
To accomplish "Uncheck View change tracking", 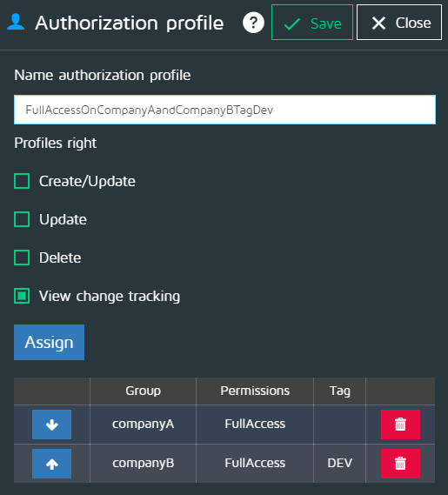I will 22,296.
